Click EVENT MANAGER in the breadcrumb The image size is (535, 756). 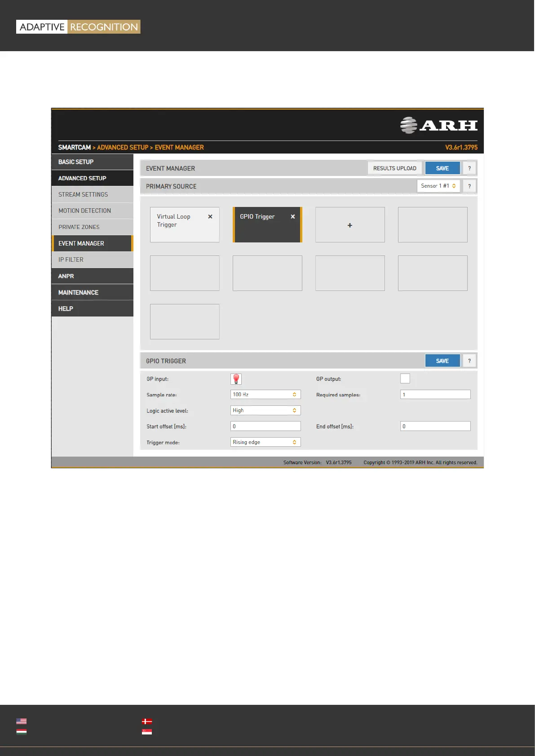tap(179, 147)
